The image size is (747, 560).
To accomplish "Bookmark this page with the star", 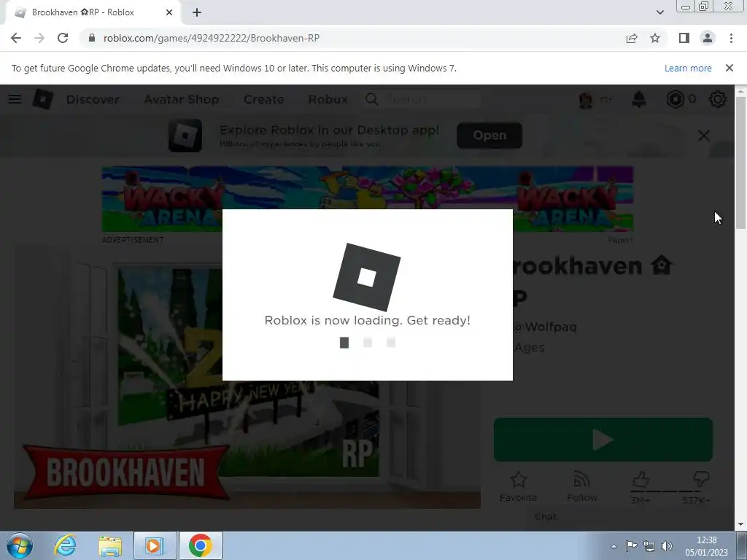I will (655, 38).
